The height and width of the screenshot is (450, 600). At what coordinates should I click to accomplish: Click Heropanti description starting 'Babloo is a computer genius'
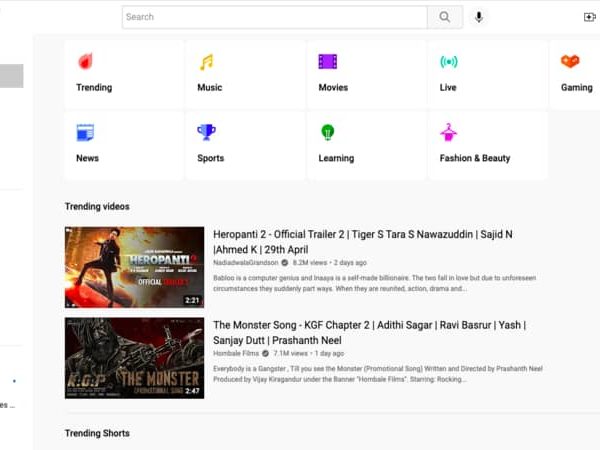[x=375, y=283]
